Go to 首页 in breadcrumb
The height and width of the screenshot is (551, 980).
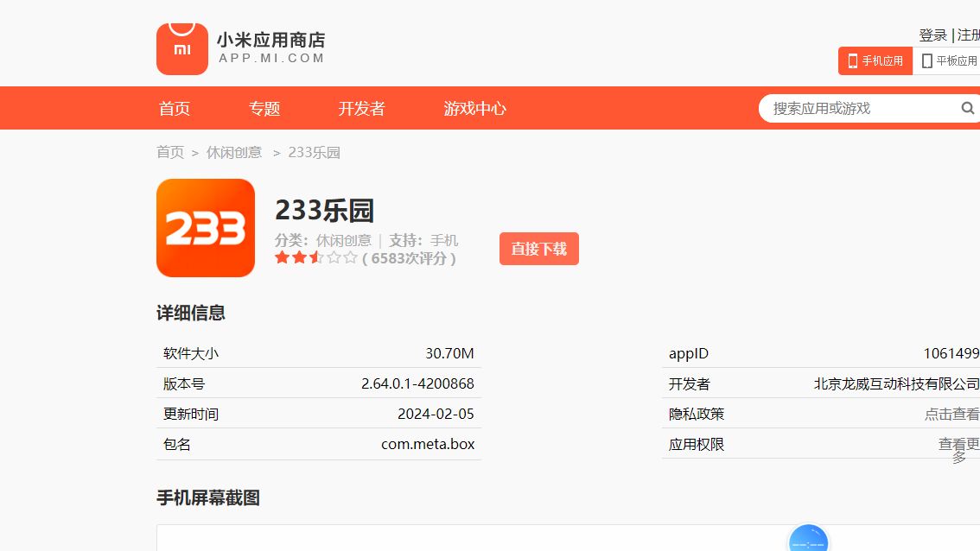pos(170,152)
